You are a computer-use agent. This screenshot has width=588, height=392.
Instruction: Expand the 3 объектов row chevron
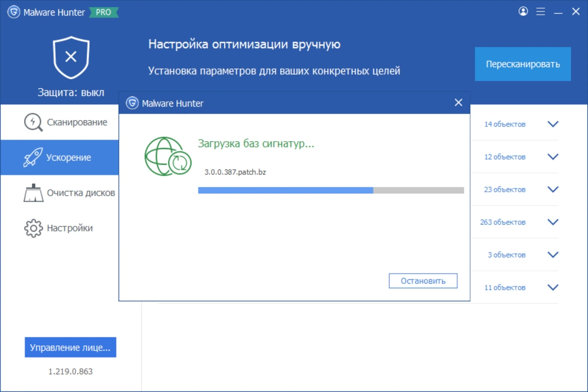click(x=553, y=255)
